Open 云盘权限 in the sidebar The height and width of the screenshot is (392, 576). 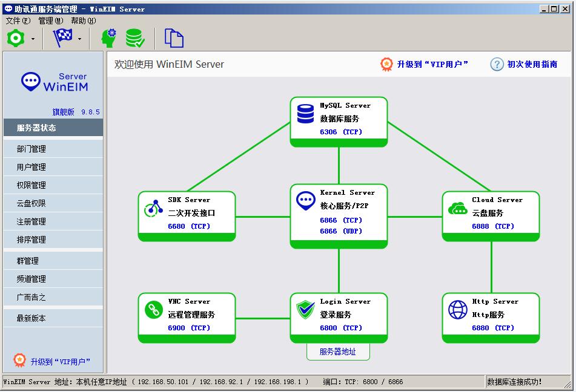click(x=53, y=203)
